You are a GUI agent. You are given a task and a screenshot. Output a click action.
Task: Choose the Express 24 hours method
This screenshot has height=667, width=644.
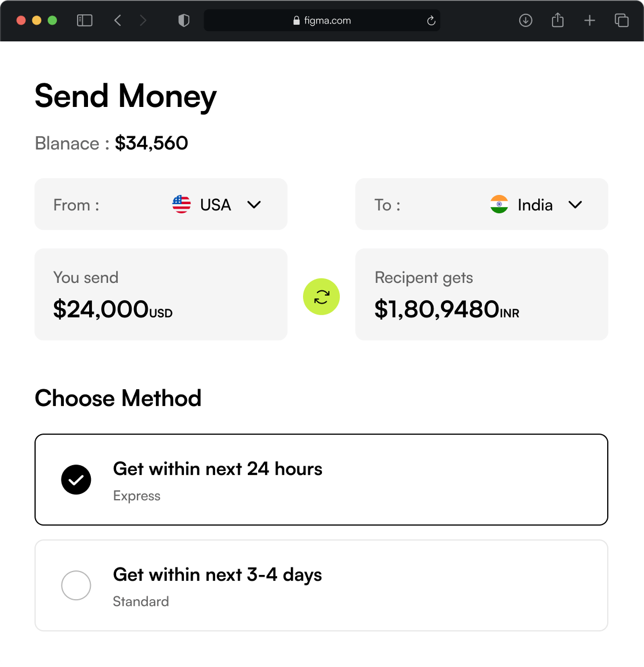321,479
